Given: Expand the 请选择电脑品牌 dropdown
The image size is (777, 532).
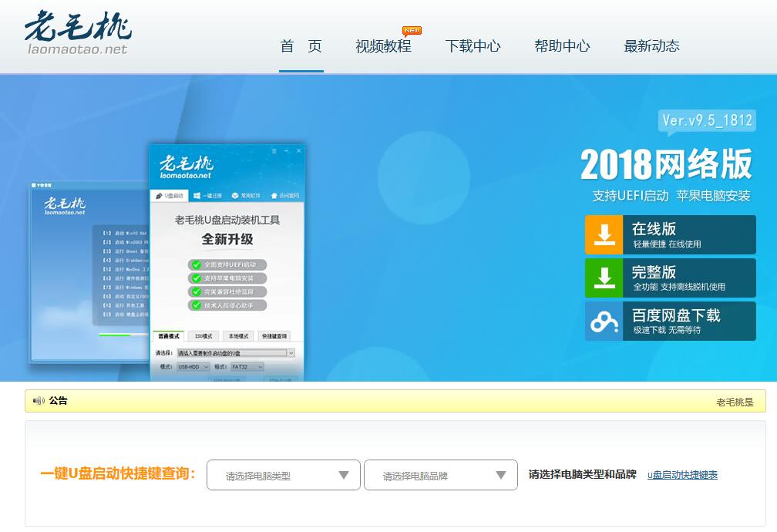Looking at the screenshot, I should click(x=441, y=475).
